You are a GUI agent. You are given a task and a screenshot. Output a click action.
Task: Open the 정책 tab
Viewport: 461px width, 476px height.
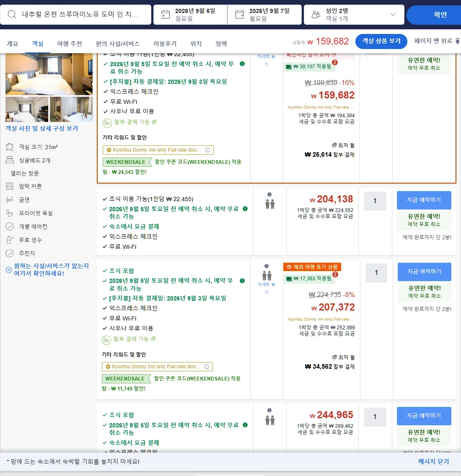click(221, 44)
